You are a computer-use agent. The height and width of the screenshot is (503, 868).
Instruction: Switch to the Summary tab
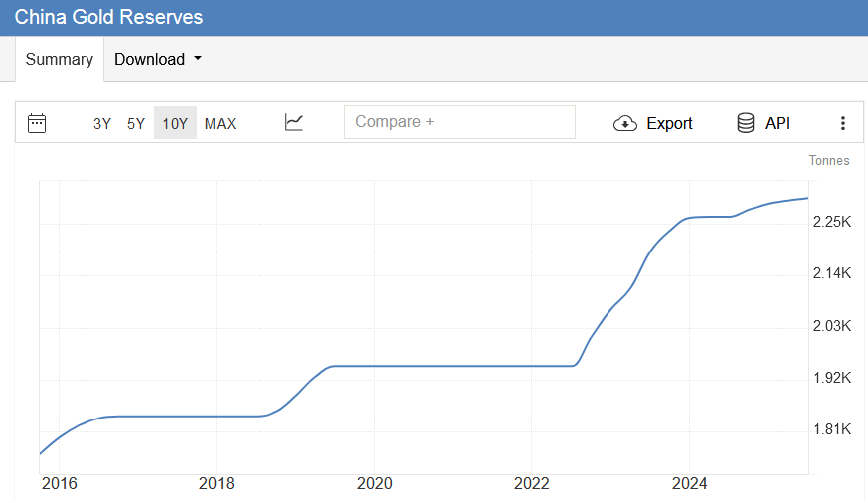60,59
